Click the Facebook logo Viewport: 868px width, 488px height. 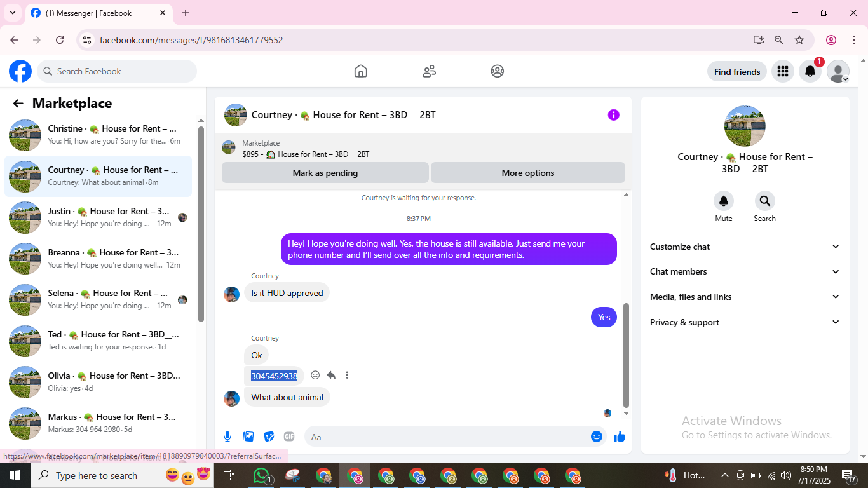20,71
